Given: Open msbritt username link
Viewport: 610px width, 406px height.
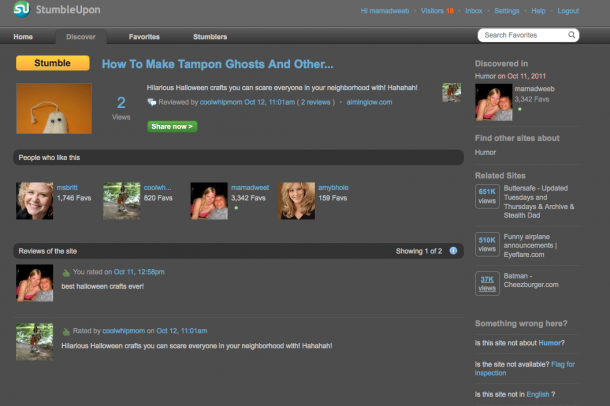Looking at the screenshot, I should pos(67,187).
